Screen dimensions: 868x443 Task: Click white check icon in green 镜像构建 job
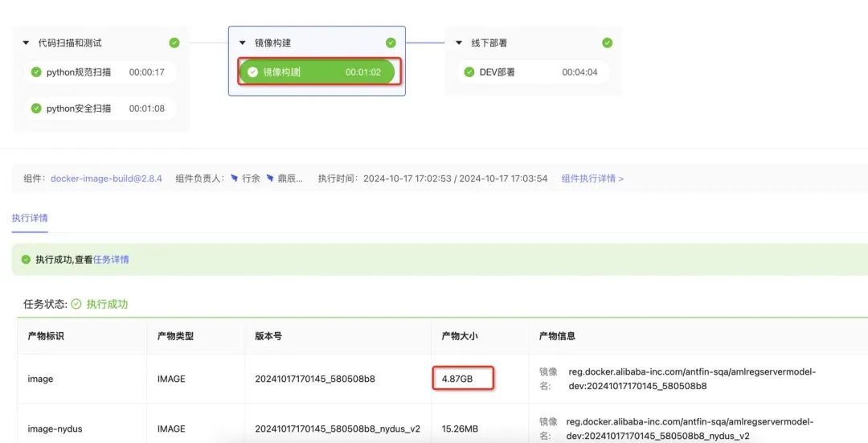click(x=252, y=72)
